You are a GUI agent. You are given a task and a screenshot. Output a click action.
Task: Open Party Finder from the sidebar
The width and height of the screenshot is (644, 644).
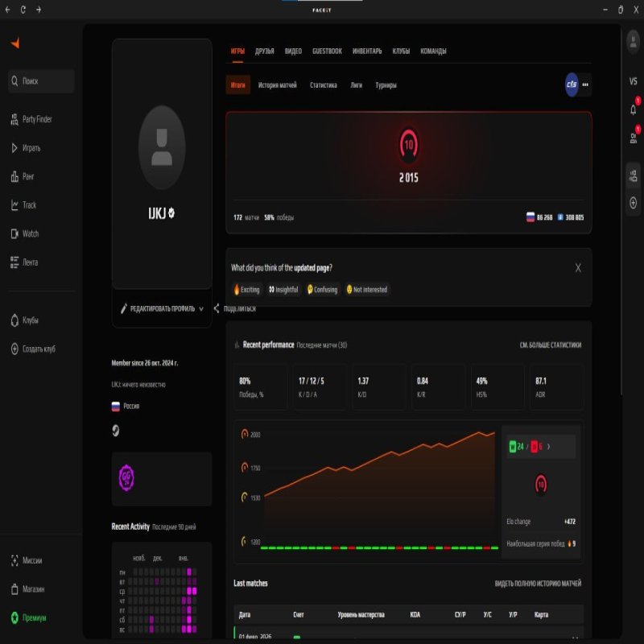tap(36, 118)
